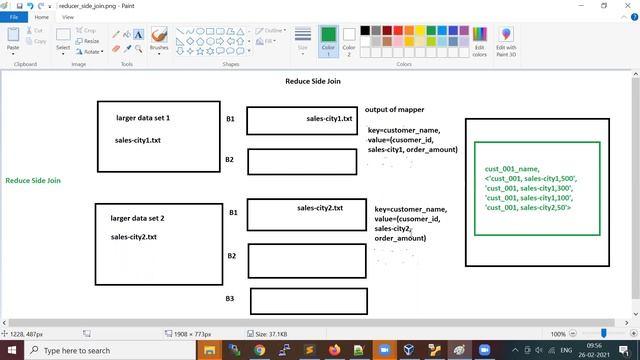Pick the yellow color swatch
This screenshot has width=640, height=360.
[420, 30]
